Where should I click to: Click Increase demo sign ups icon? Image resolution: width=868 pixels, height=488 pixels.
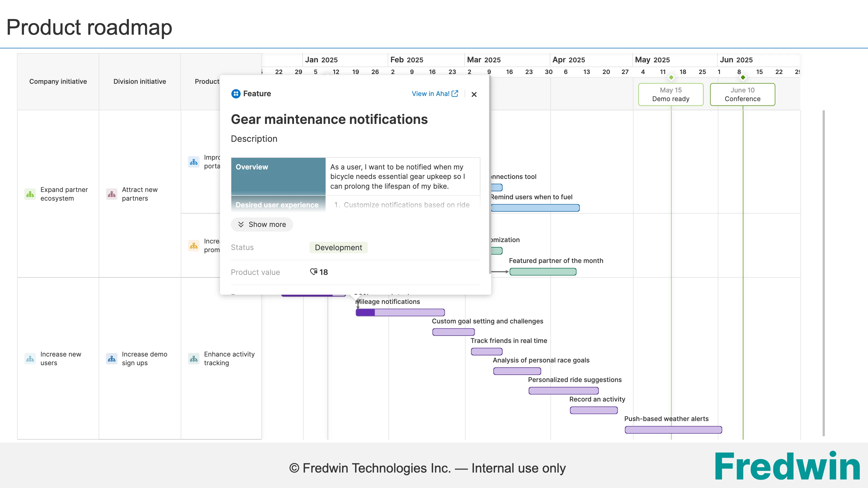[x=111, y=359]
